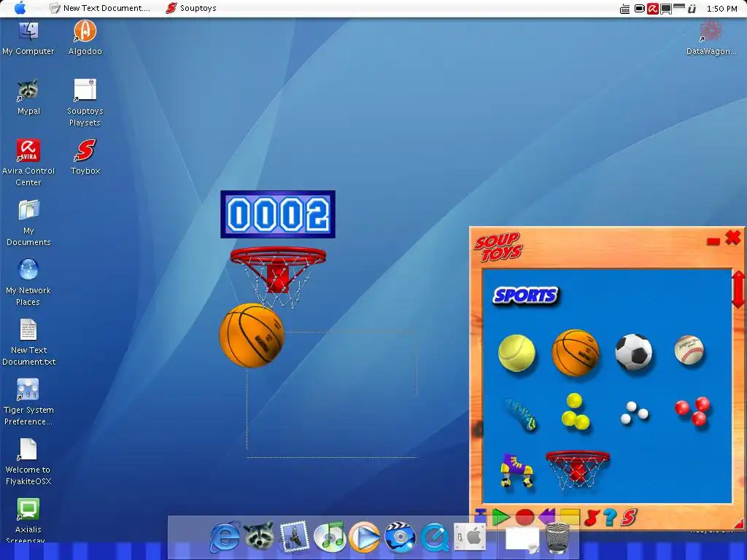Click the keyboard icon in the system tray

[624, 9]
